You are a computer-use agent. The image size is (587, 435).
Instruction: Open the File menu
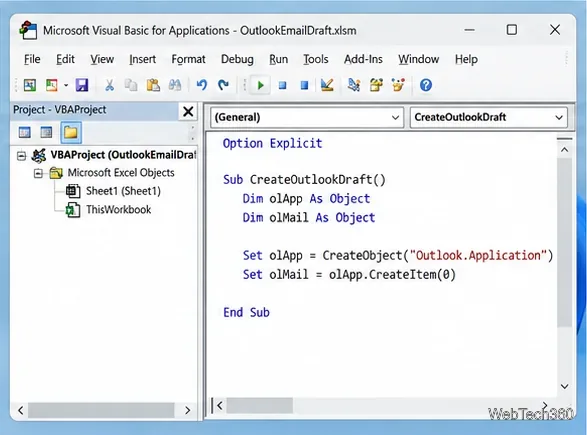[x=32, y=59]
